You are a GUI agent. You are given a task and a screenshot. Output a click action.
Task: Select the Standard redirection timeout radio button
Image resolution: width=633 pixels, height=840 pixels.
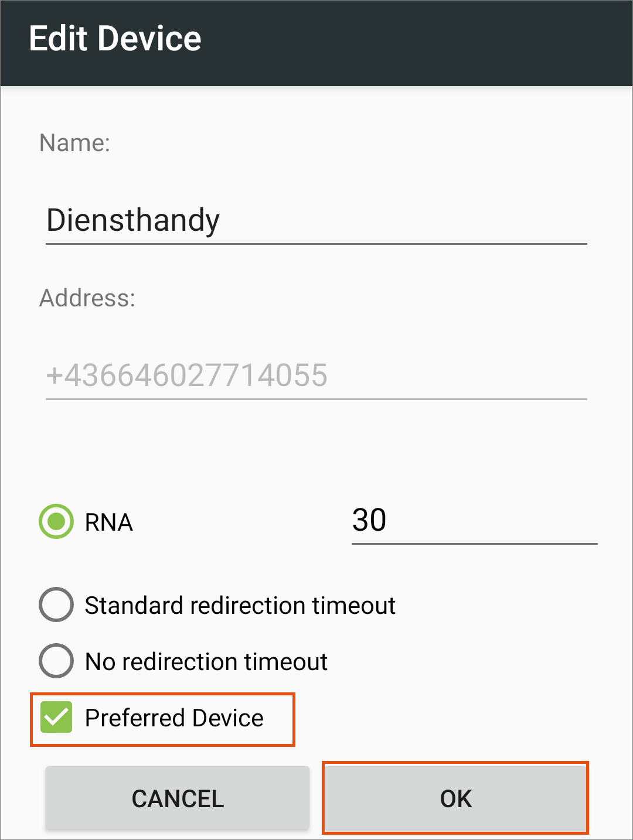(x=56, y=605)
